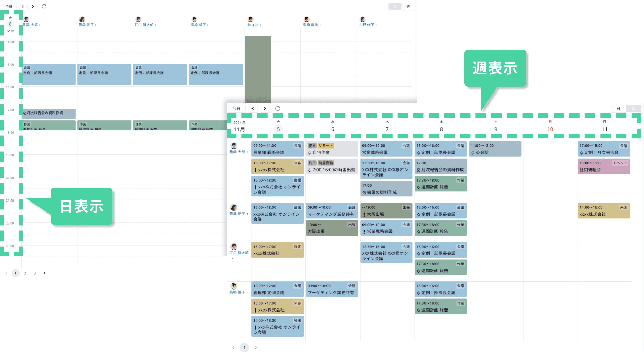Viewport: 644px width, 359px height.
Task: Open 定例：月次報告会 event
Action: [x=604, y=149]
